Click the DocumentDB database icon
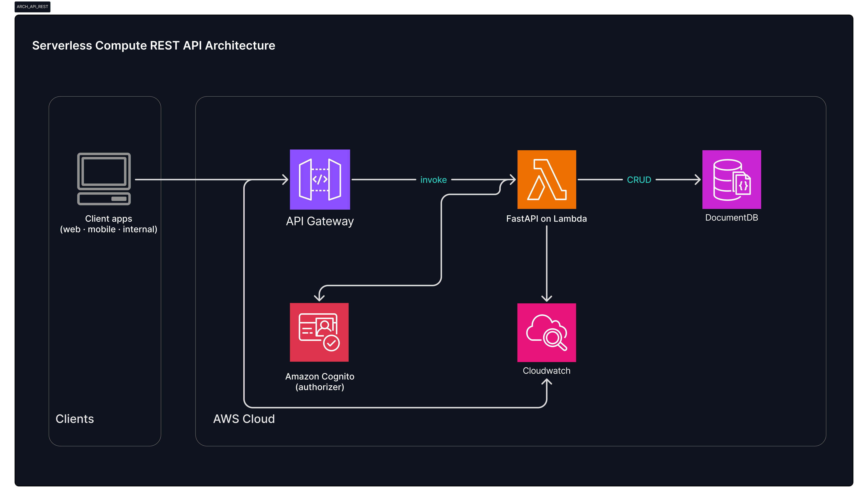The image size is (868, 501). click(731, 179)
